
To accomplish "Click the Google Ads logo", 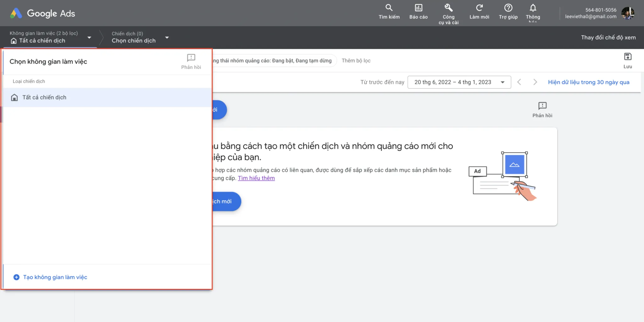I will 42,13.
